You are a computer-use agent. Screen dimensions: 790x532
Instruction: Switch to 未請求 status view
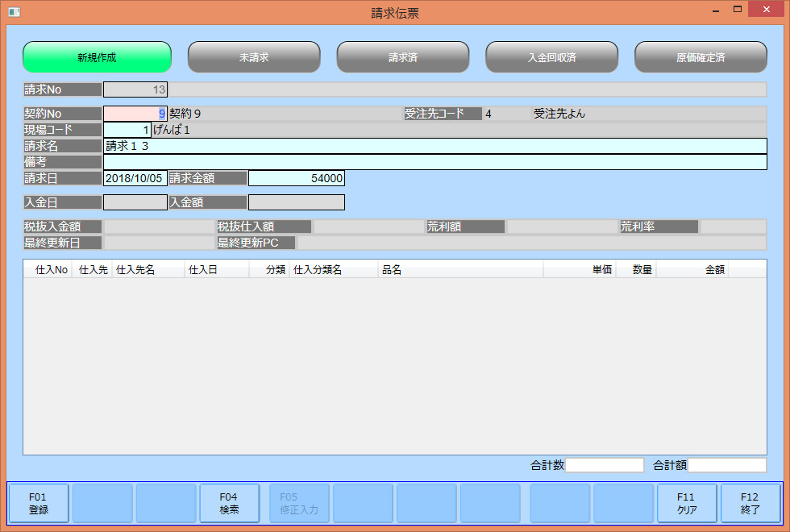(254, 57)
